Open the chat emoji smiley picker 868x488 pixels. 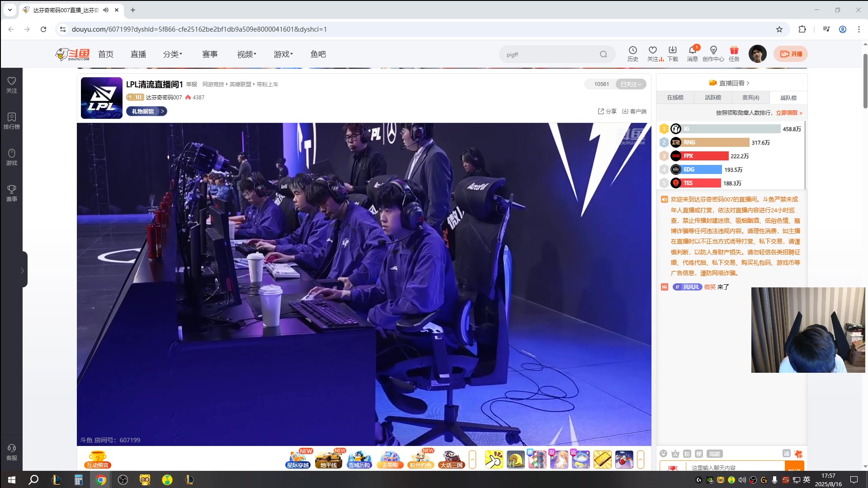[663, 454]
